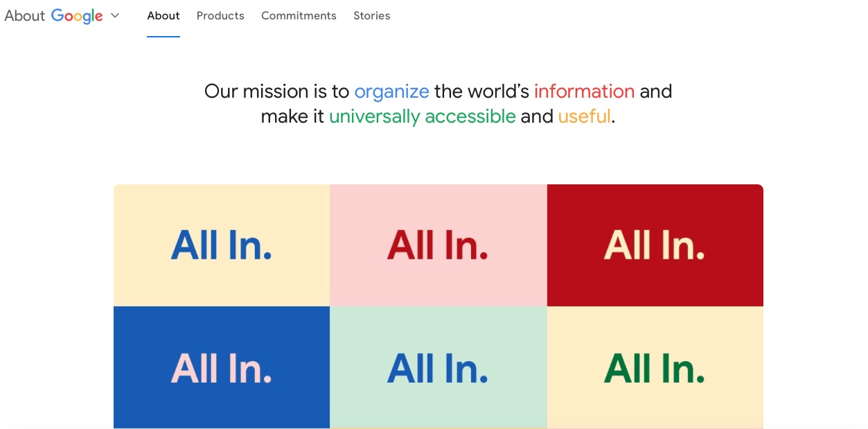Select the cream tile with blue All In.
Viewport: 868px width, 429px height.
[222, 245]
